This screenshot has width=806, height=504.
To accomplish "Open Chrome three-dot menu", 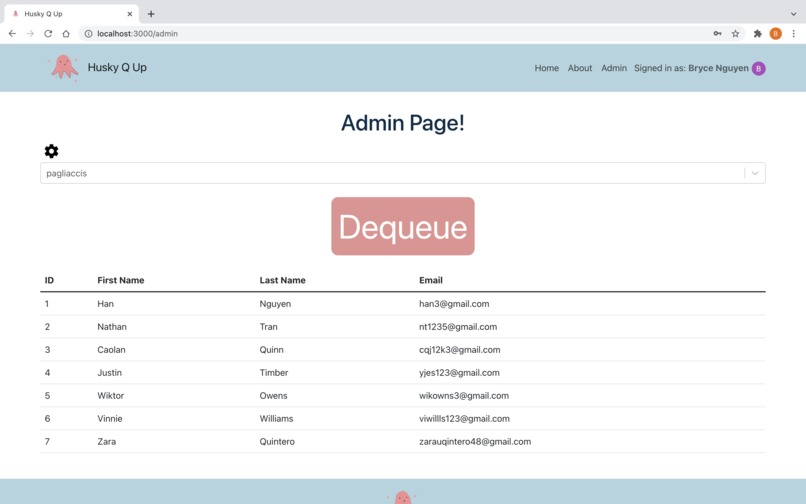I will (794, 33).
